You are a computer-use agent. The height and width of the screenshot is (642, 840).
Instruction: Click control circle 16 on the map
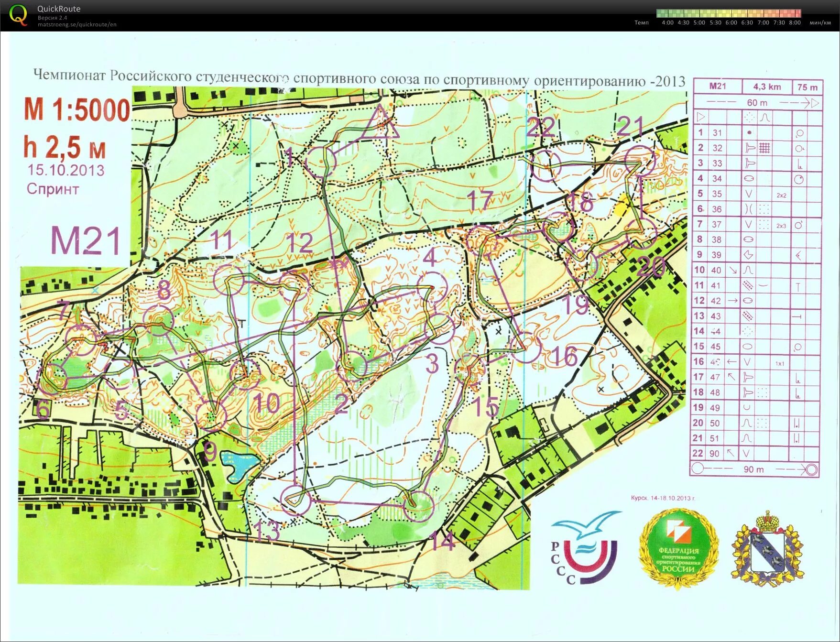(525, 348)
